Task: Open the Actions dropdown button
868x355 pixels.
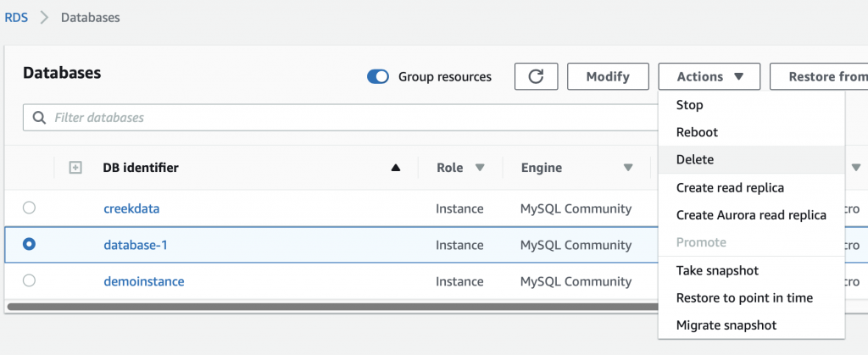Action: 709,76
